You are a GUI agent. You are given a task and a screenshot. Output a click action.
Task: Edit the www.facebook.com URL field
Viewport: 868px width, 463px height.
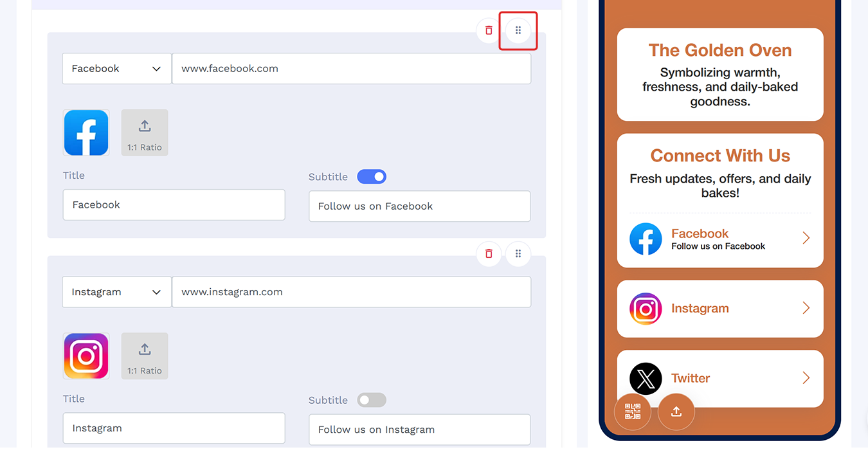point(352,68)
